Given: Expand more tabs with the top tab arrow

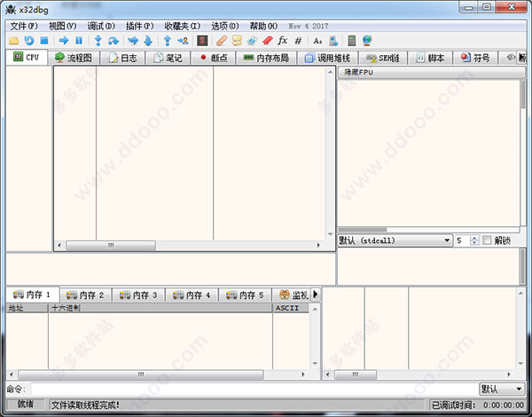Looking at the screenshot, I should coord(522,58).
